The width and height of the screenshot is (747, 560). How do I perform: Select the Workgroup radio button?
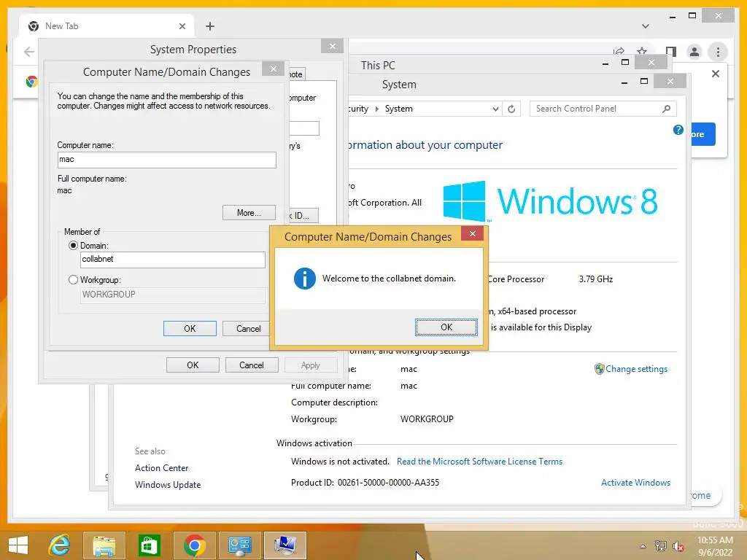pos(74,280)
